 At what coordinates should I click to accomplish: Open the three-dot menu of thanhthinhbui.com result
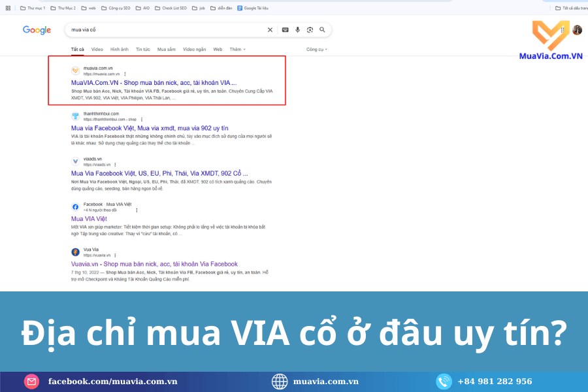click(x=142, y=120)
